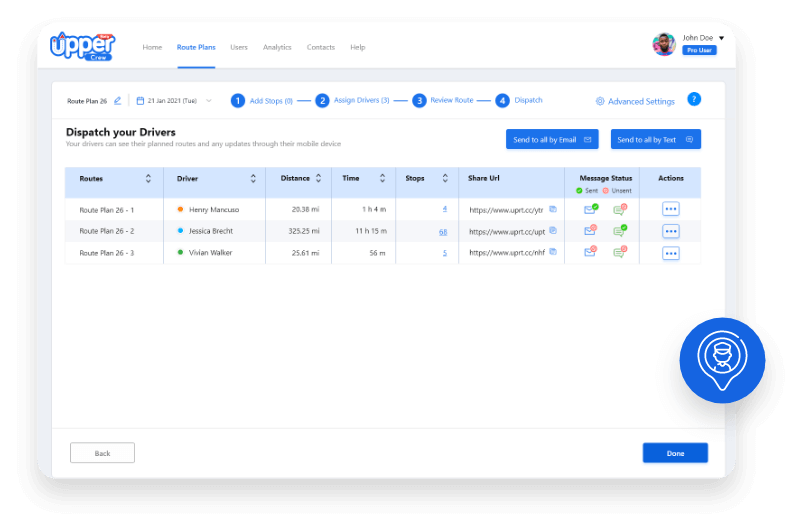Open the actions menu for Route Plan 26 - 3
803x531 pixels.
[670, 253]
